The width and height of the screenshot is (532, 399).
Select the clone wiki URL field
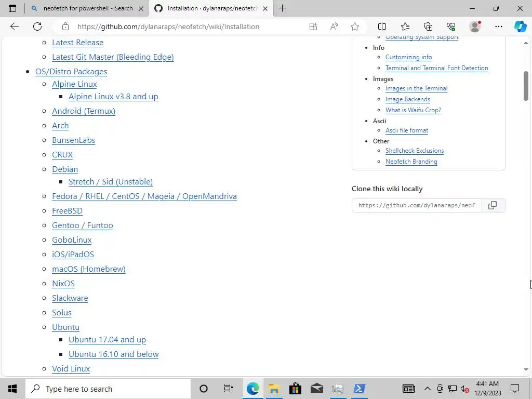click(x=417, y=205)
